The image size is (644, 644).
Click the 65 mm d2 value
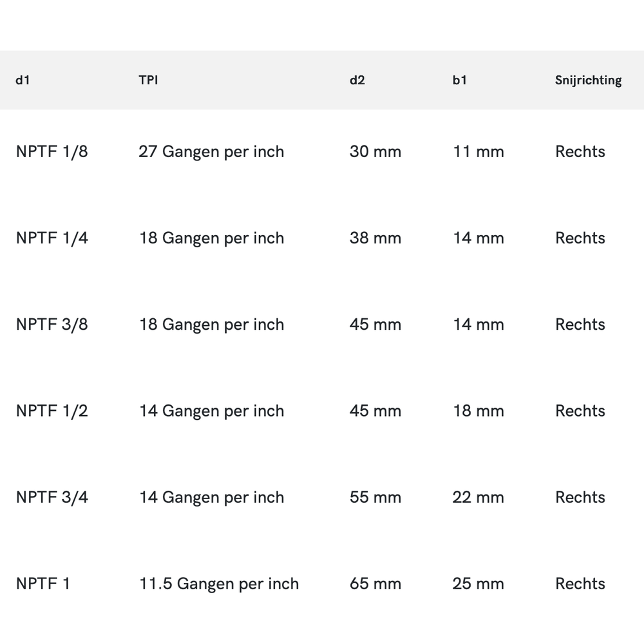point(375,583)
